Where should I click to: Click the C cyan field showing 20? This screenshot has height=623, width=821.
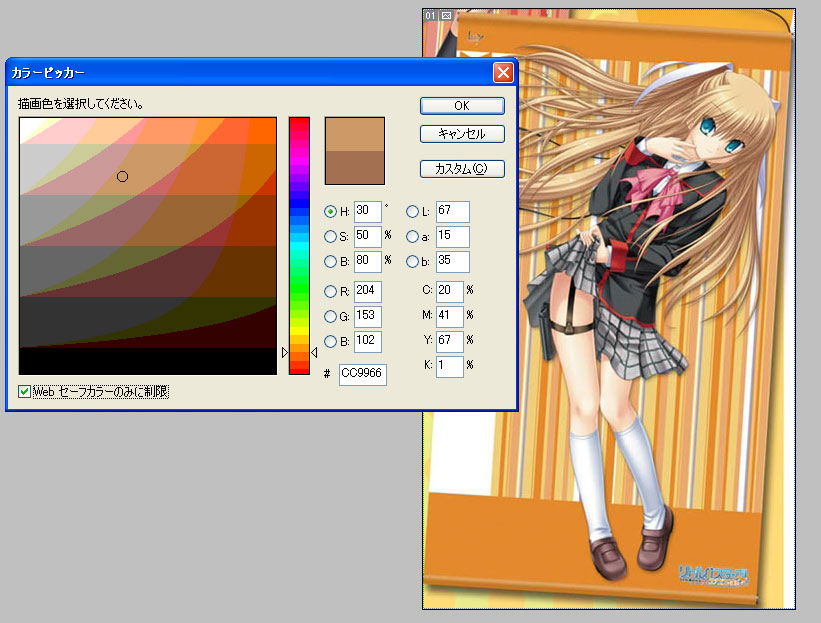(450, 291)
